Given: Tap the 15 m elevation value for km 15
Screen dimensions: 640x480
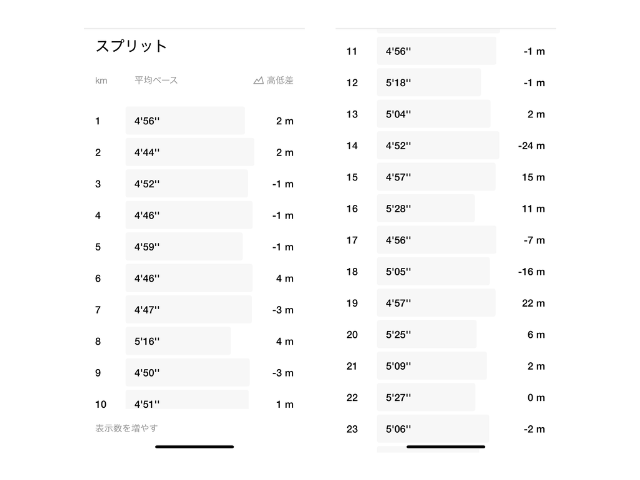Looking at the screenshot, I should pos(534,177).
